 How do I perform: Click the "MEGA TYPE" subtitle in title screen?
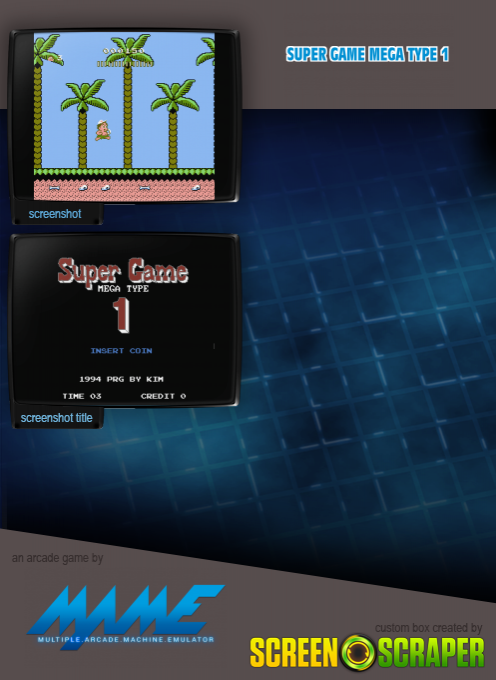click(x=123, y=288)
